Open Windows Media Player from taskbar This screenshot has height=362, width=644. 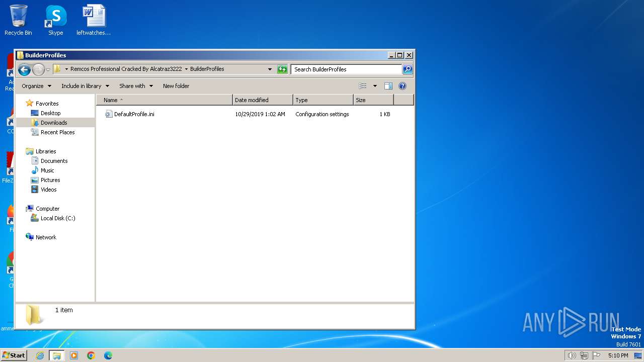(x=74, y=355)
